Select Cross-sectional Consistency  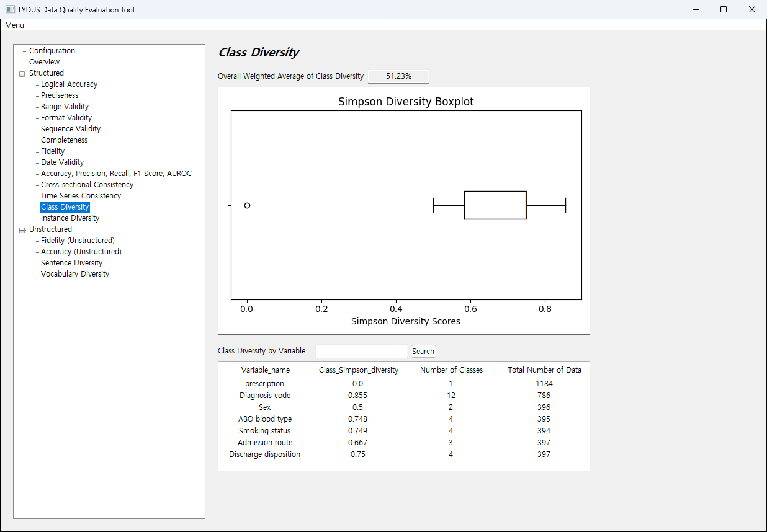[x=87, y=185]
